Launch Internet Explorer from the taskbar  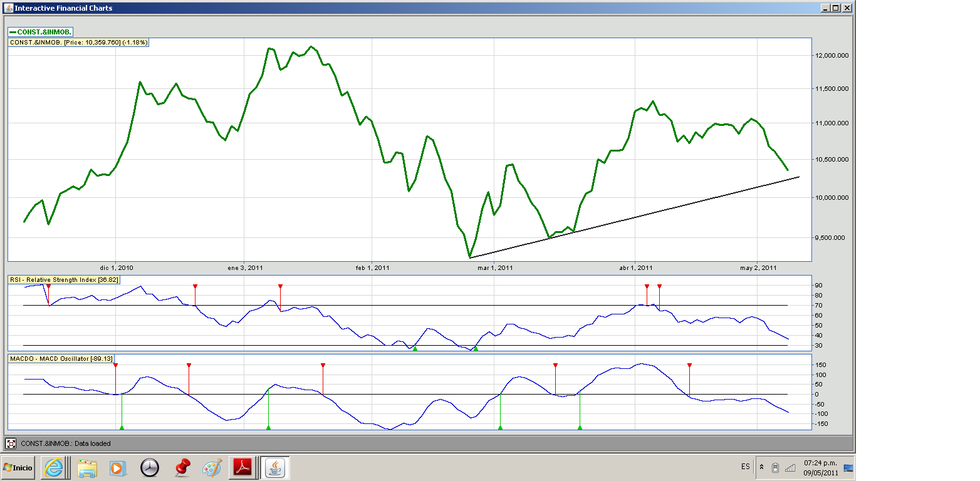click(53, 467)
